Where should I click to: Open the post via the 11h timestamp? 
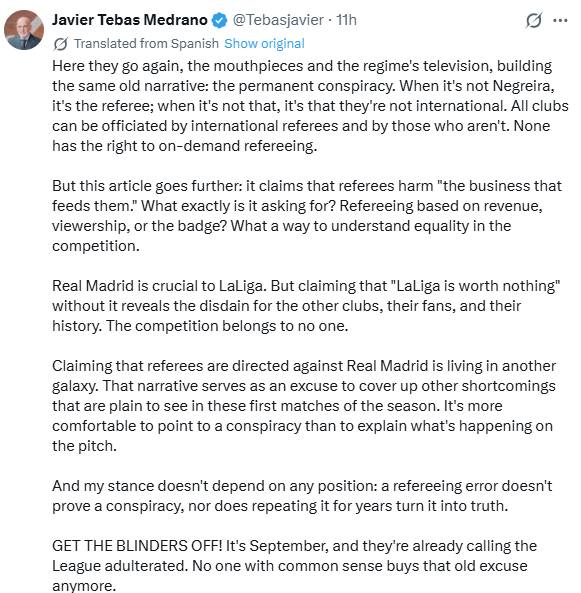pyautogui.click(x=346, y=20)
